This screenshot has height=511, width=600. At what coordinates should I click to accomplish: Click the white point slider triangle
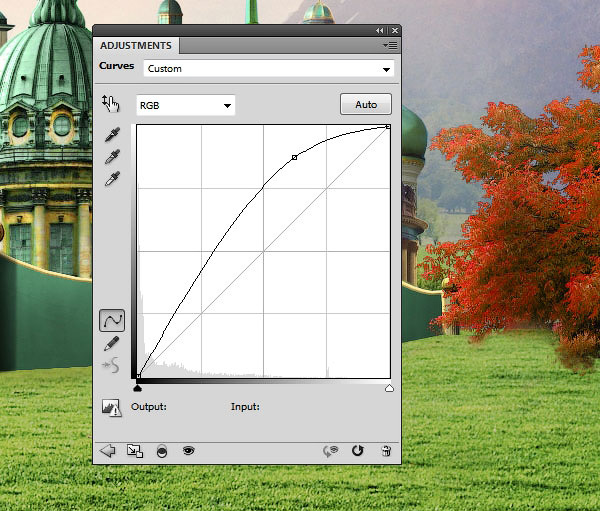389,388
